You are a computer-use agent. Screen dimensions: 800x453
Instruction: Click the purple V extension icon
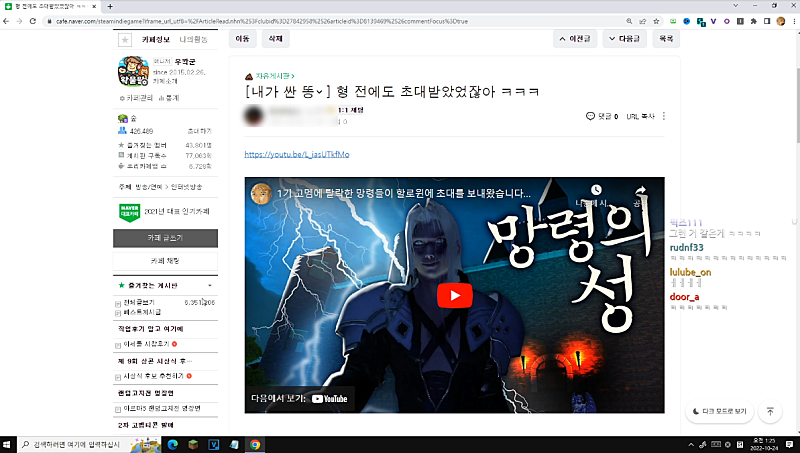pos(713,21)
